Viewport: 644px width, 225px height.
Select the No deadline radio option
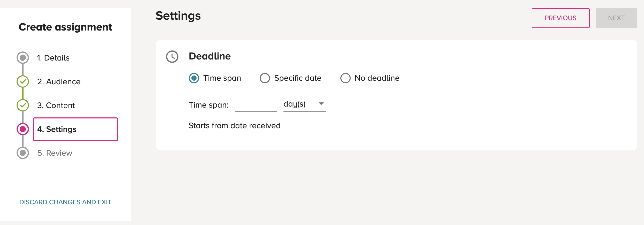346,78
